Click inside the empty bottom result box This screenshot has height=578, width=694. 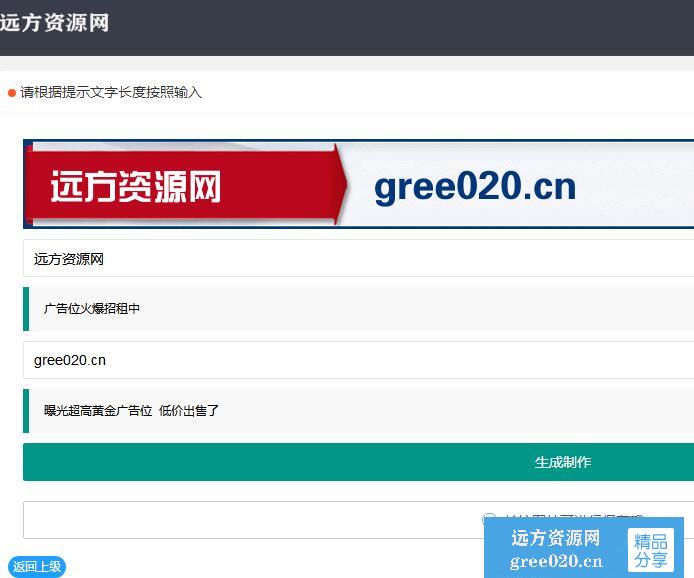pos(250,520)
